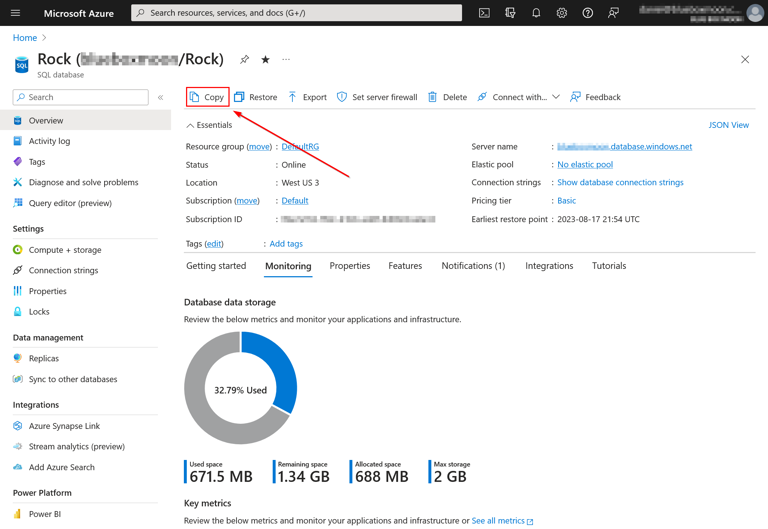This screenshot has height=529, width=768.
Task: Click the top Azure search box
Action: click(297, 13)
